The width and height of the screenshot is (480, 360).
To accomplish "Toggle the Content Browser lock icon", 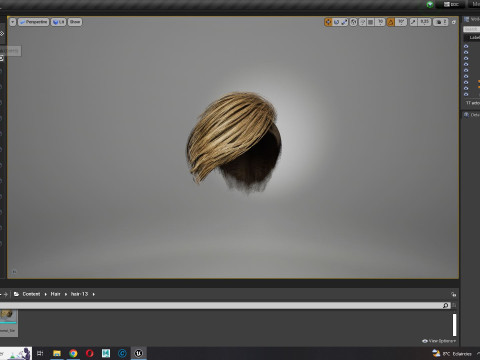I will [453, 294].
